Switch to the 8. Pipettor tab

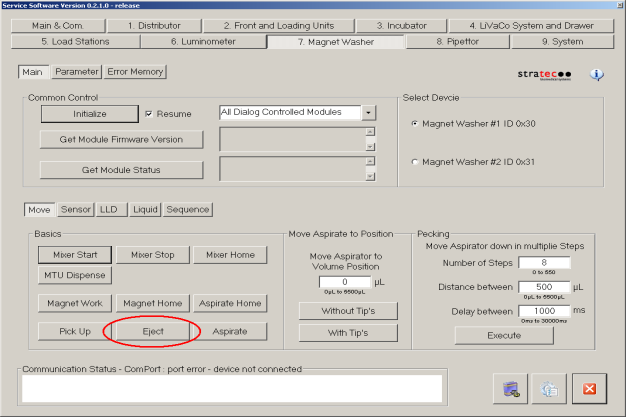coord(454,42)
